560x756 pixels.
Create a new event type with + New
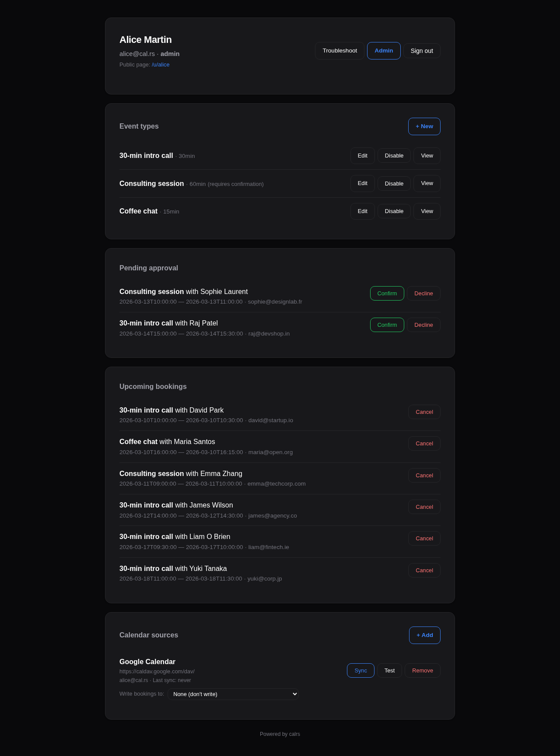tap(424, 126)
